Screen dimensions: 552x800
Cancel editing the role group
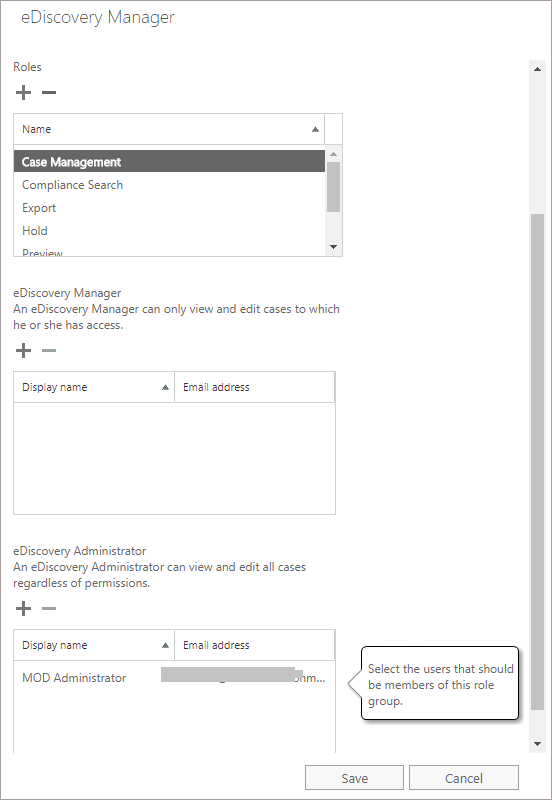[464, 778]
